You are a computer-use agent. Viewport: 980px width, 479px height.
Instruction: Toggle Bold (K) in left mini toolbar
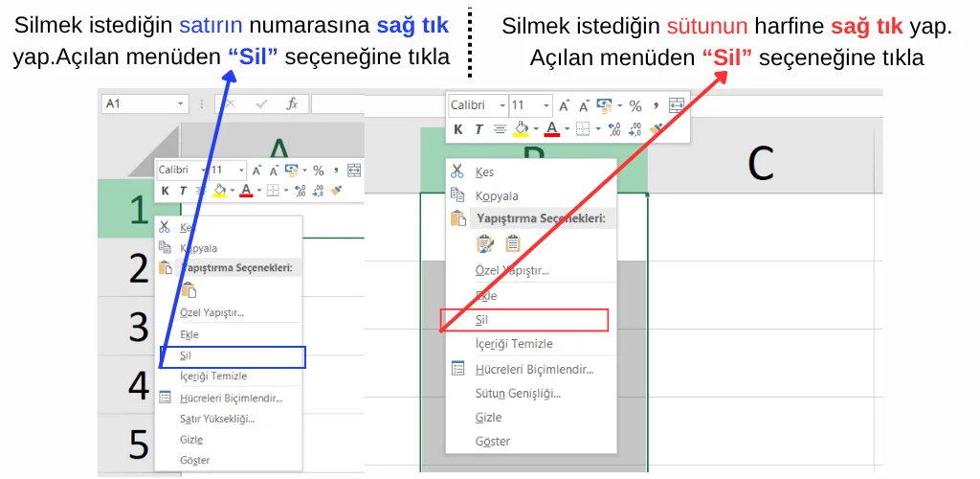tap(165, 191)
